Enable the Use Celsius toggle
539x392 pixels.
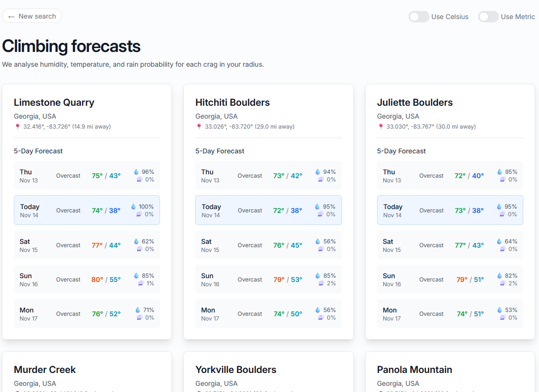coord(419,16)
